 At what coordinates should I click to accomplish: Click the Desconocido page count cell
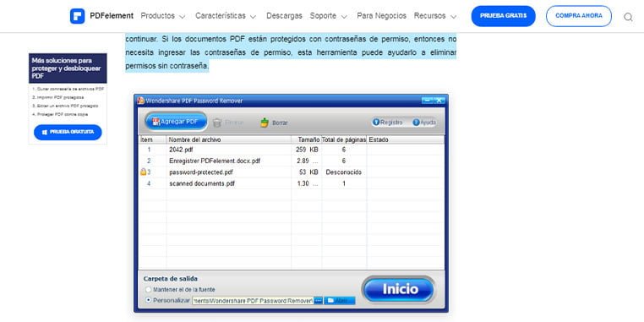click(x=344, y=172)
